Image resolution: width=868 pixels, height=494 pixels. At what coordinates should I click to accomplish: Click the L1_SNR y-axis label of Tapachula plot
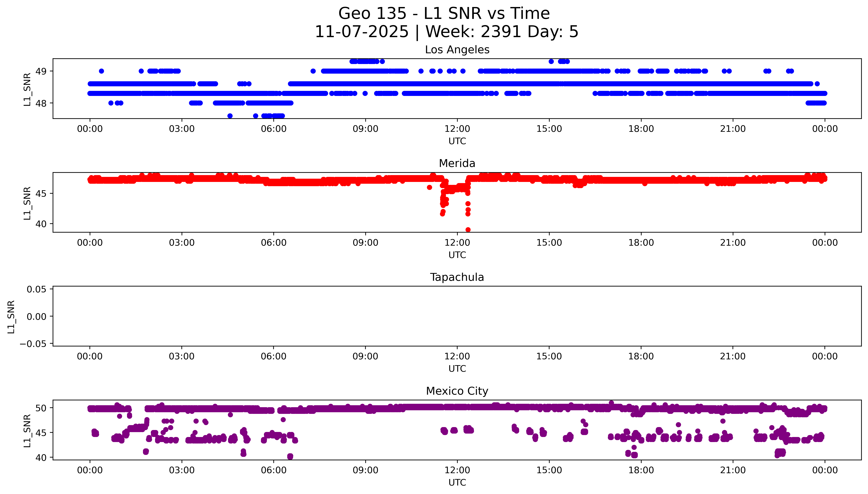click(11, 317)
